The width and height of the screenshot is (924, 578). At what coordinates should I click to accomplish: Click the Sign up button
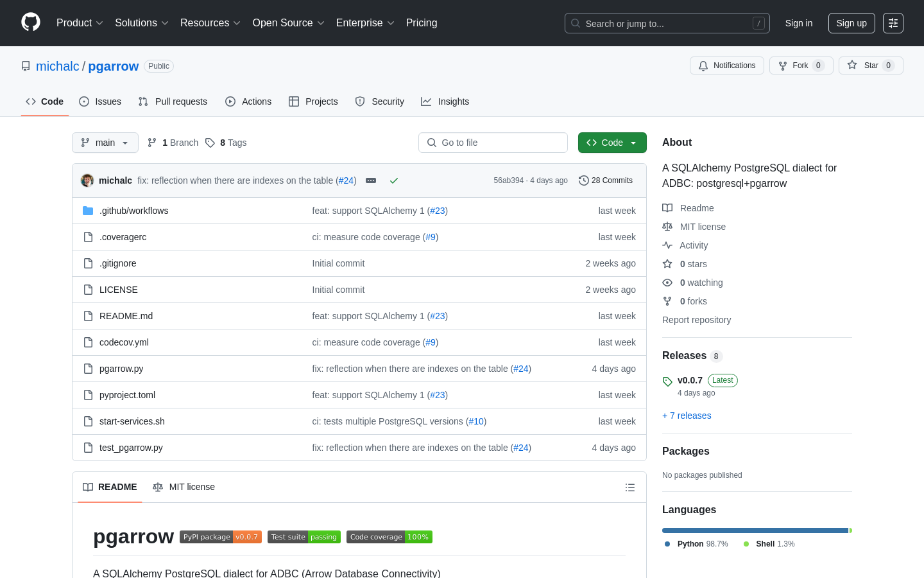(x=851, y=23)
